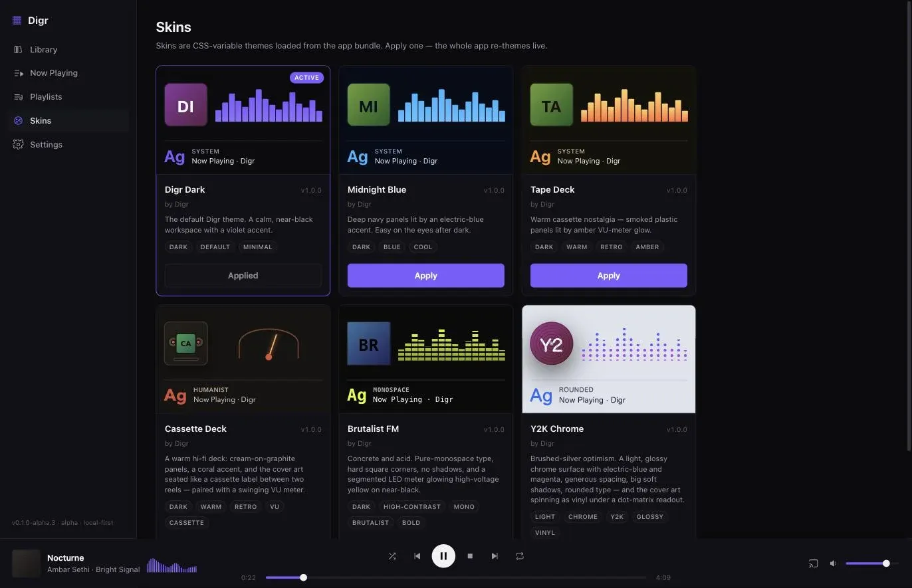The image size is (912, 588).
Task: Click the CHROME tag
Action: [x=583, y=517]
